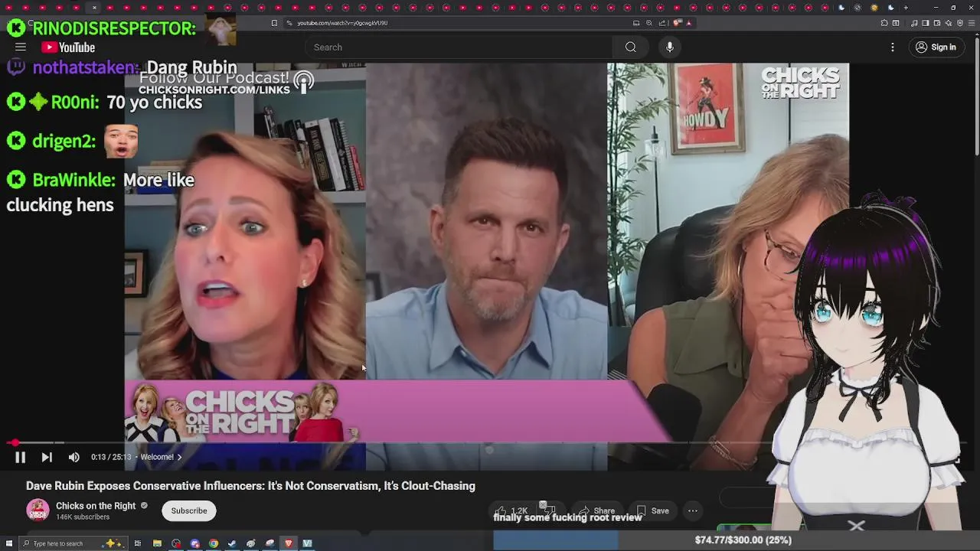
Task: Open File Explorer from the taskbar
Action: pyautogui.click(x=157, y=543)
